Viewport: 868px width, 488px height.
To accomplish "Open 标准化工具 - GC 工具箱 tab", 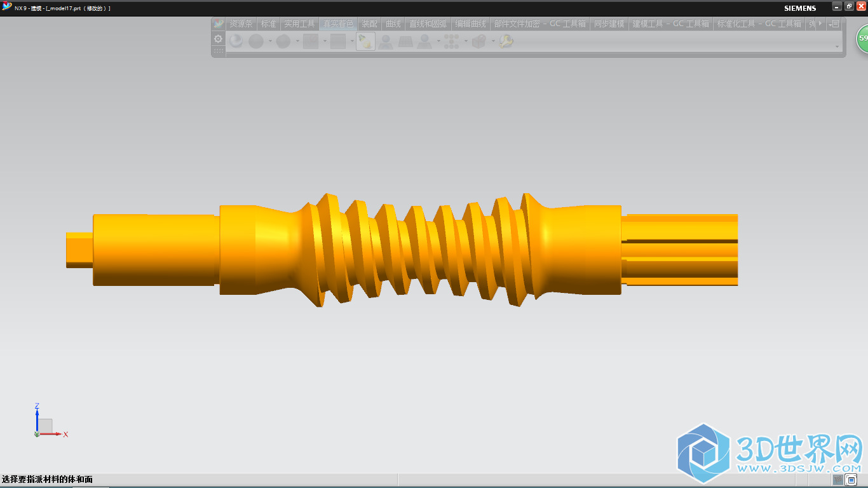I will click(x=759, y=24).
